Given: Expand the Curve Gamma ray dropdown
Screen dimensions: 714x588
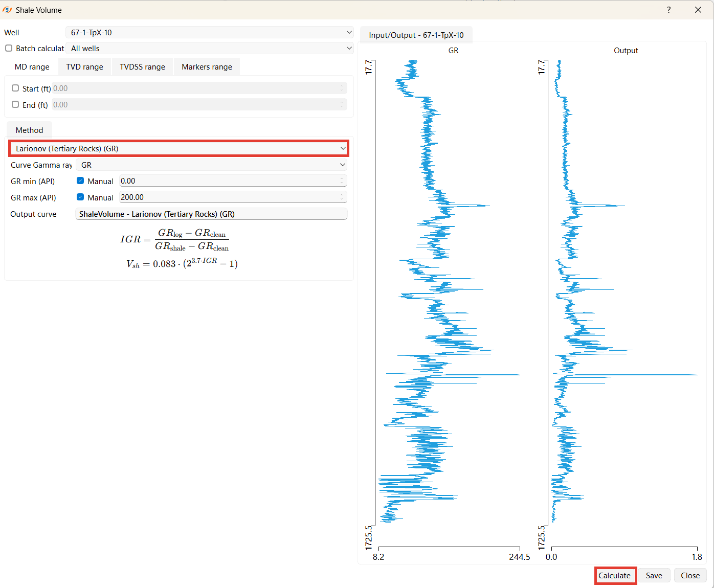Looking at the screenshot, I should pos(211,165).
